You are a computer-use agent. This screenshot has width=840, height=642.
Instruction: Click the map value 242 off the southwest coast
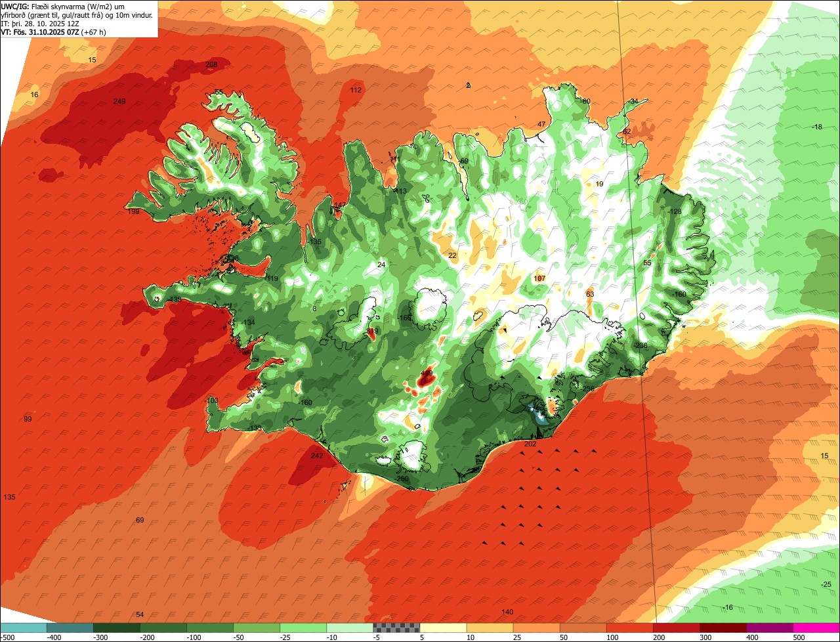(x=317, y=456)
